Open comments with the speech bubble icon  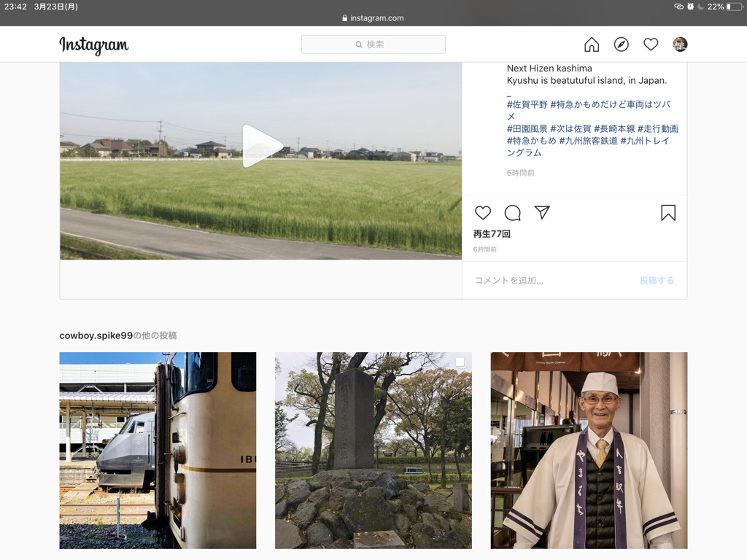[513, 212]
